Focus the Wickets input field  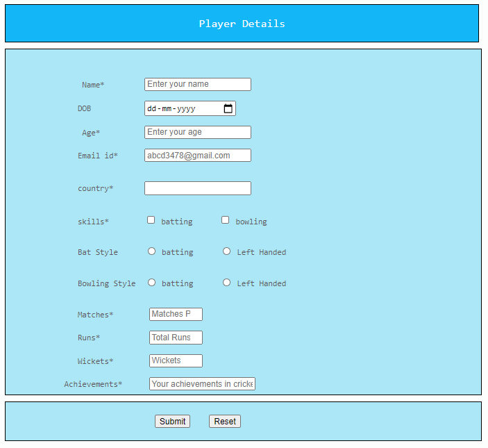click(176, 360)
